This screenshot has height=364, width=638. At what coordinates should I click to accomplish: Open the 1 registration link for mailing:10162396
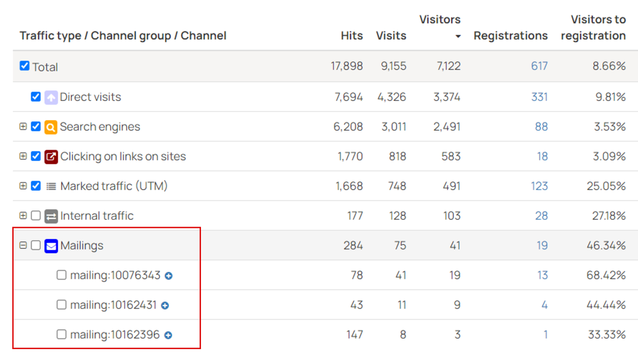(x=545, y=335)
